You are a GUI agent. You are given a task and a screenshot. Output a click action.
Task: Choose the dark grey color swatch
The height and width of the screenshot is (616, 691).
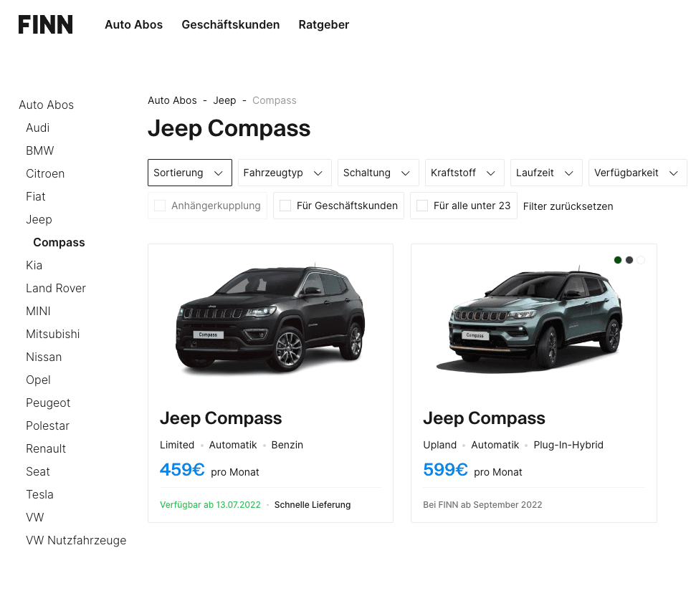[x=629, y=260]
